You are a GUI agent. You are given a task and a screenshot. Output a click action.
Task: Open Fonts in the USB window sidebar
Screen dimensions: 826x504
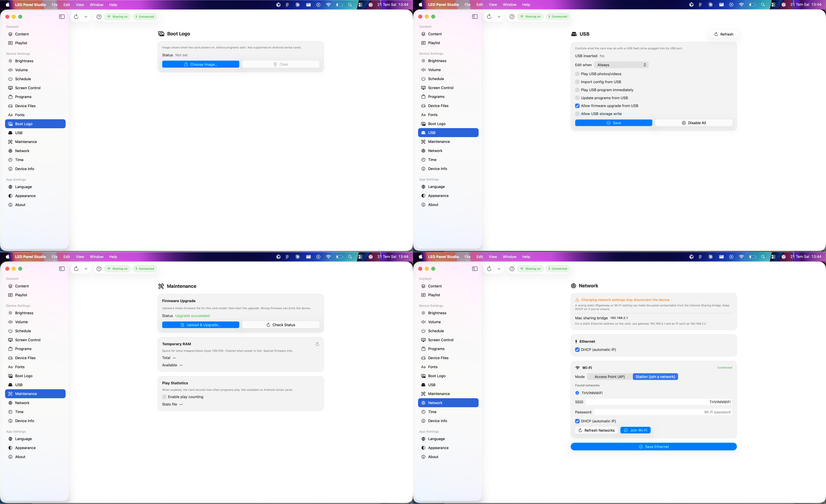click(x=448, y=115)
